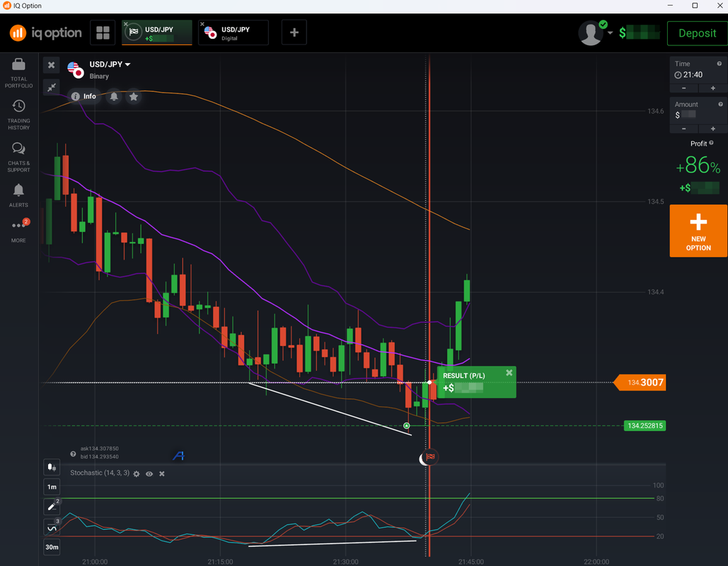Open the More menu with red badge
This screenshot has height=566, width=728.
pyautogui.click(x=18, y=231)
